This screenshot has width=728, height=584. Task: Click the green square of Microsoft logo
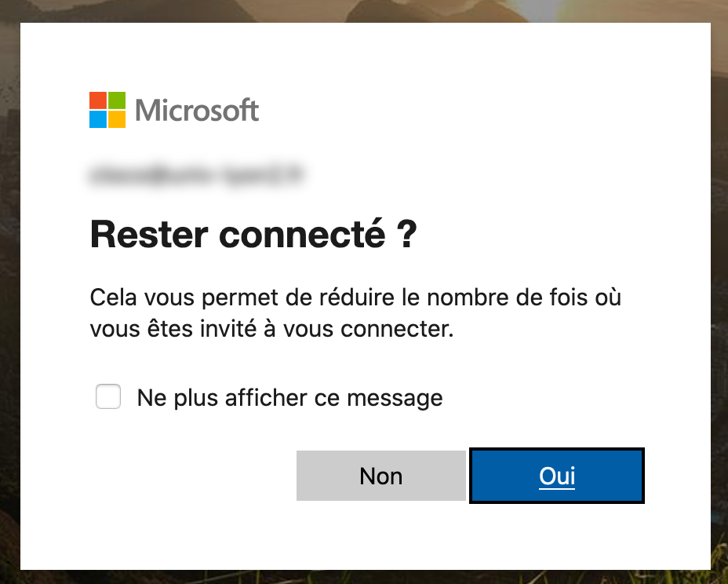[x=117, y=100]
